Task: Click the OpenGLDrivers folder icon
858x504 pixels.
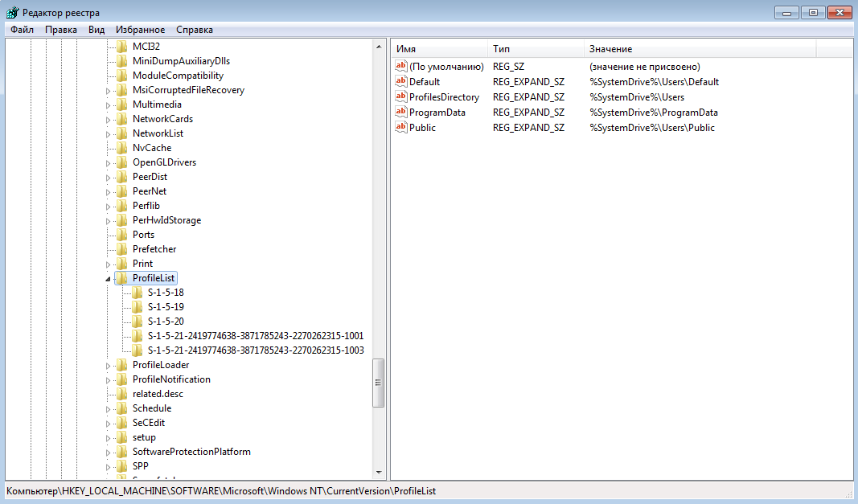Action: click(x=122, y=162)
